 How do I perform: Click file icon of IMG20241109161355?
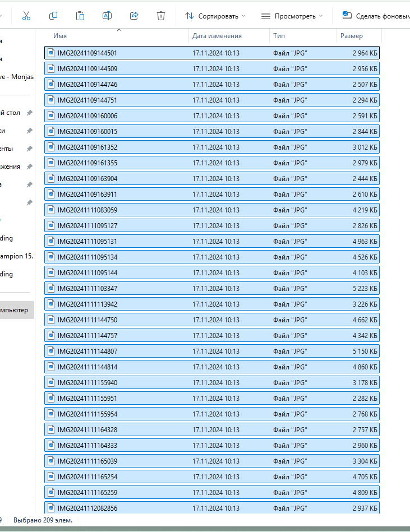pyautogui.click(x=51, y=163)
